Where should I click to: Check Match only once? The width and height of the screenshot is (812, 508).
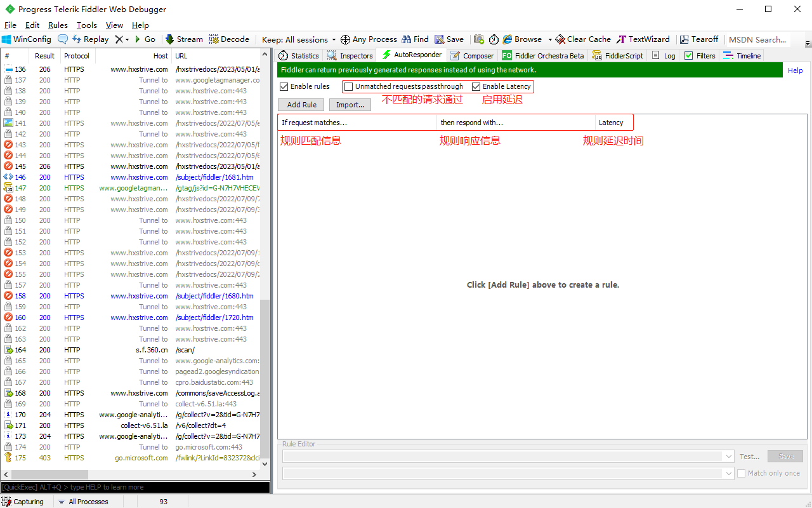click(741, 473)
